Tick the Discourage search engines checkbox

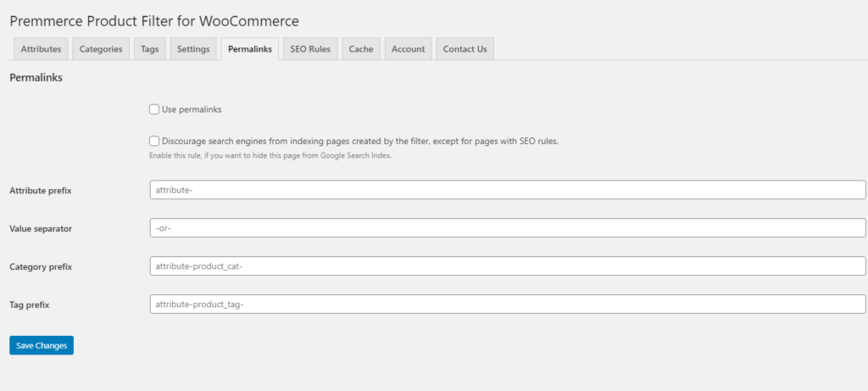click(154, 141)
